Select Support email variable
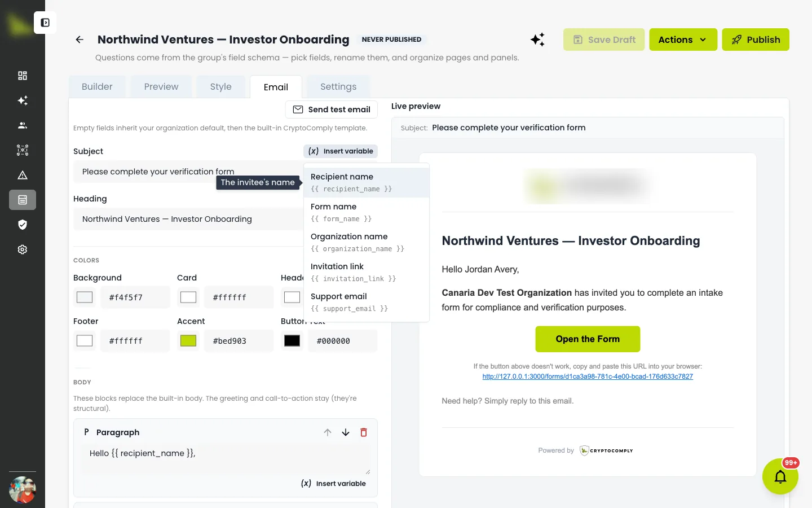Screen dimensions: 812x508 pos(367,302)
